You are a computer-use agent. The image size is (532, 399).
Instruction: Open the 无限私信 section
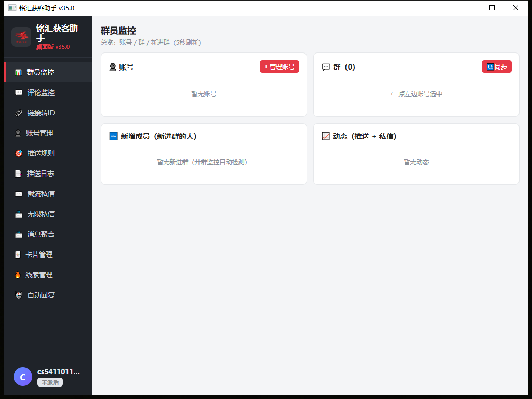(x=48, y=214)
